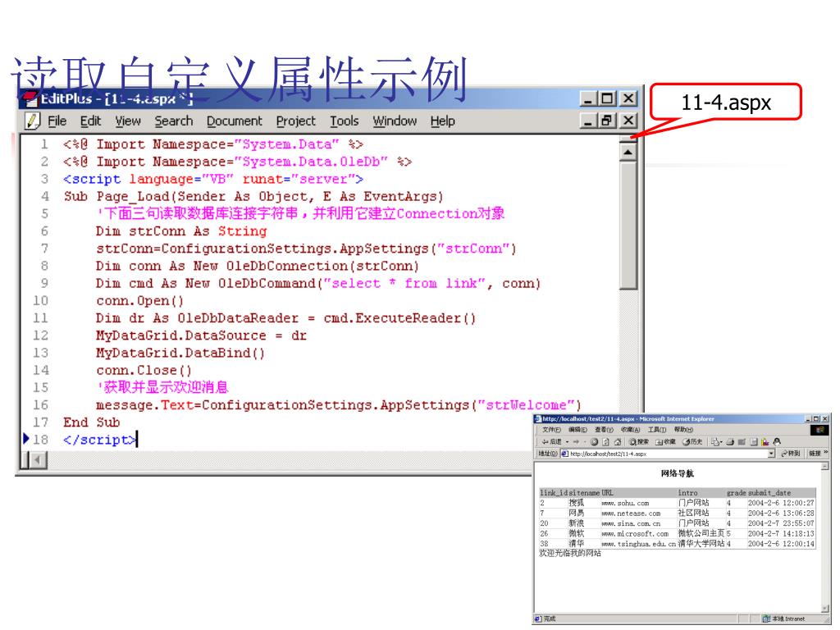Click the IE Forward arrow button
840x630 pixels.
coord(577,442)
